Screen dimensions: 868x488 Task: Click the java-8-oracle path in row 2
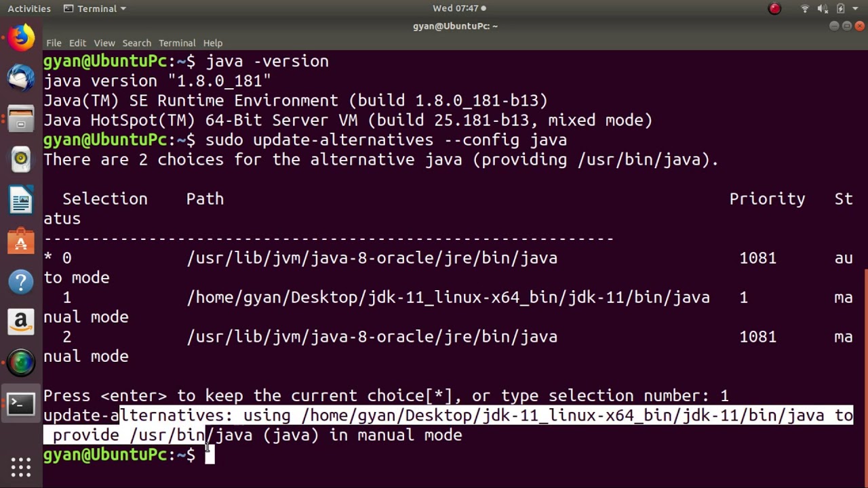point(372,337)
